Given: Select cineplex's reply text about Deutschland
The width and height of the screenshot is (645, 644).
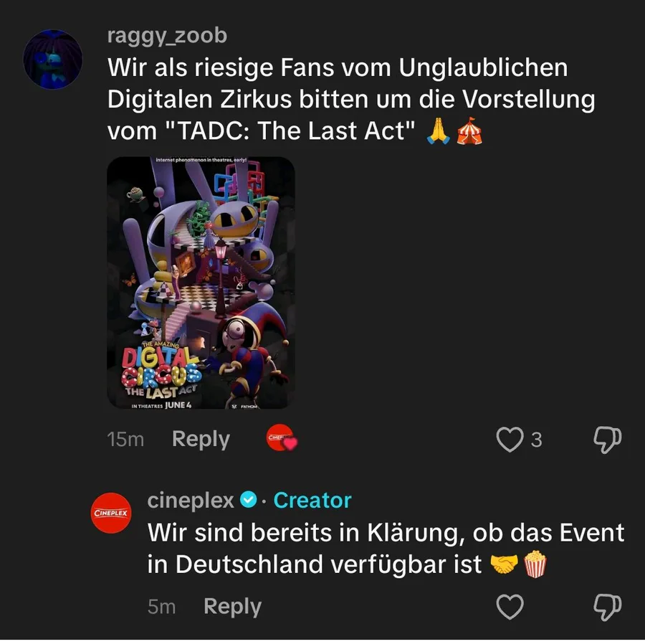Looking at the screenshot, I should click(386, 548).
